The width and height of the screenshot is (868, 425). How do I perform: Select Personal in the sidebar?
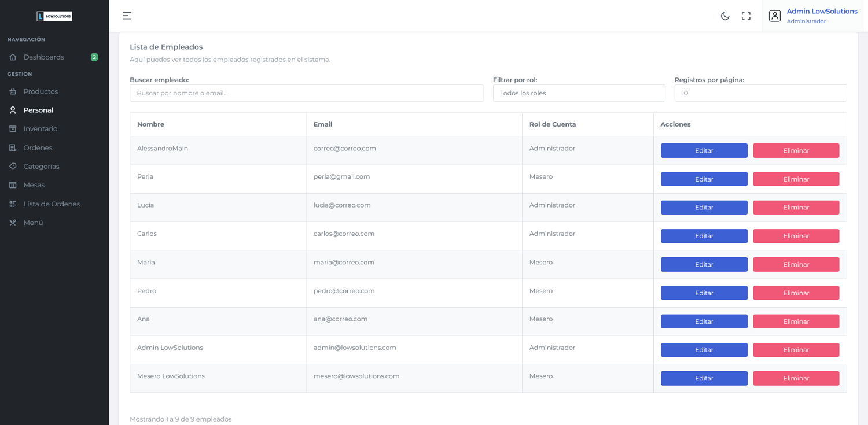(x=38, y=110)
